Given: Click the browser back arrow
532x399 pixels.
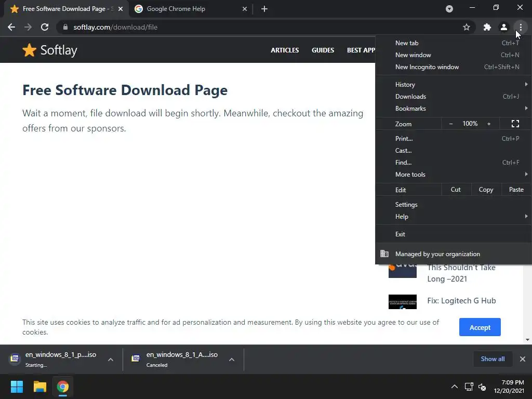Looking at the screenshot, I should click(11, 27).
